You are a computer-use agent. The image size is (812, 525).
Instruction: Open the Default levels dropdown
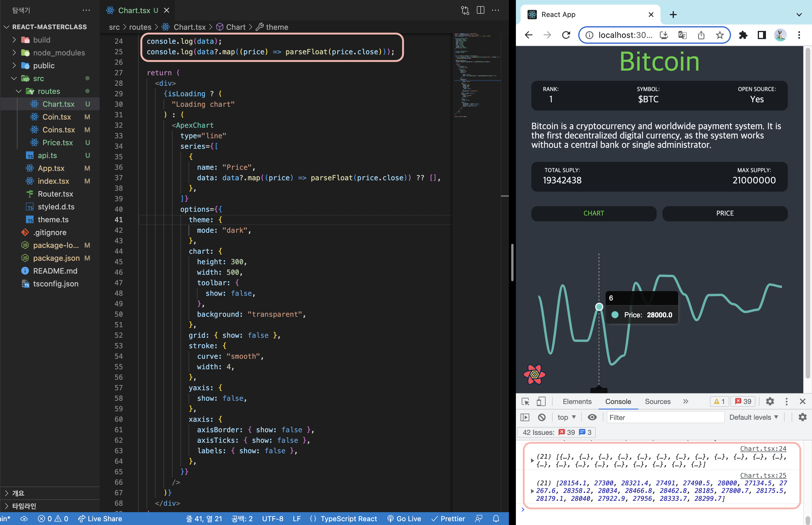[753, 417]
